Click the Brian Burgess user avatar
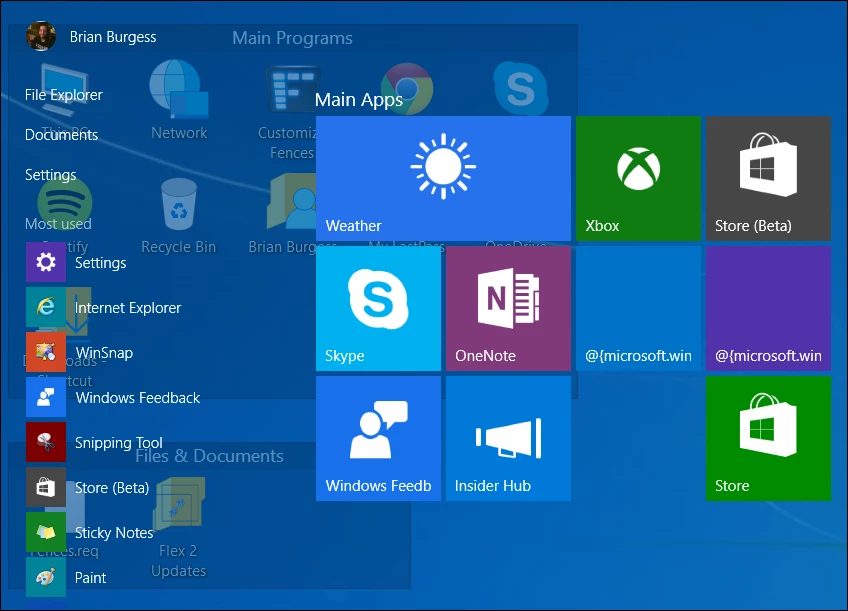This screenshot has width=848, height=611. click(x=41, y=36)
